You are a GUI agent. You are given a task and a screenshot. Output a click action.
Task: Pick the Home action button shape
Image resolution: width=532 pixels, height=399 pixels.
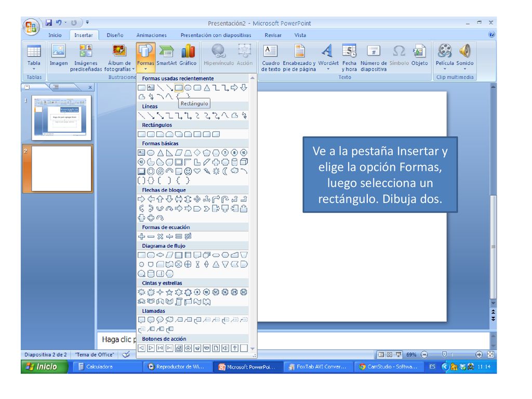[x=179, y=348]
